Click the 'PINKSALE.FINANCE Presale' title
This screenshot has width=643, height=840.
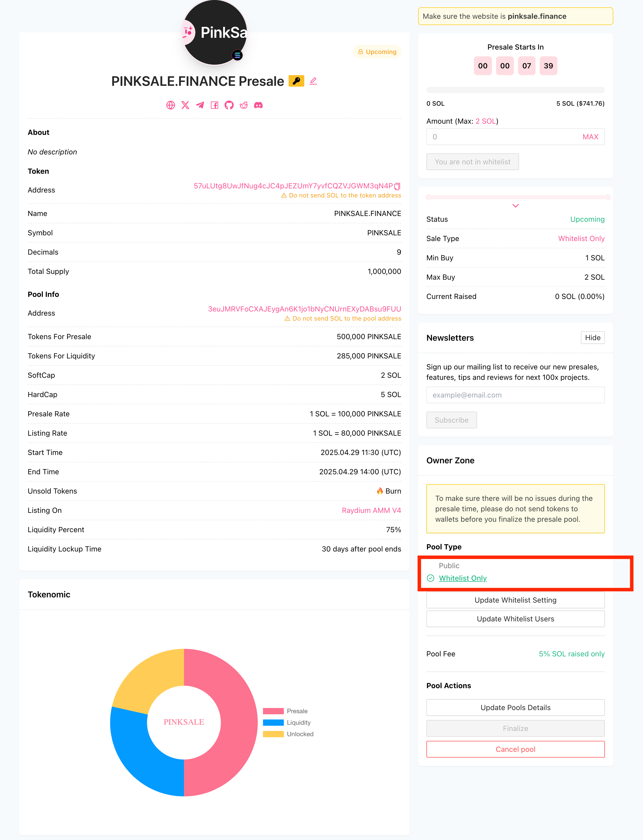[198, 81]
